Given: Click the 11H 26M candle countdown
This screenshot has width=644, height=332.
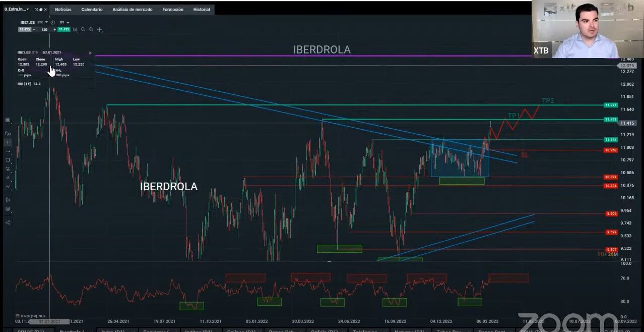Looking at the screenshot, I should click(x=608, y=254).
